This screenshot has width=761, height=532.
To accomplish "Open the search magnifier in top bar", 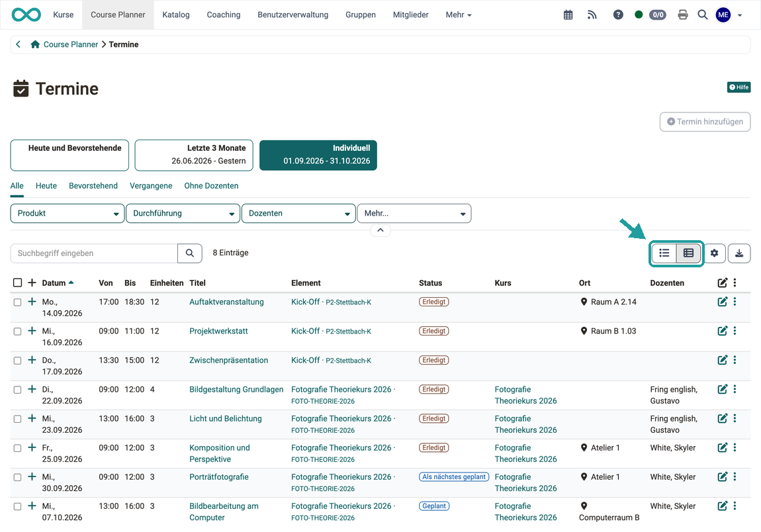I will pyautogui.click(x=702, y=15).
